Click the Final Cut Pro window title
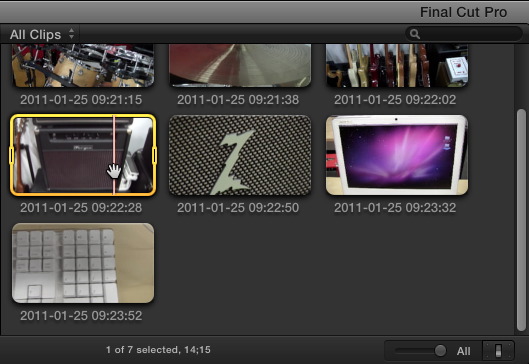 pyautogui.click(x=463, y=12)
